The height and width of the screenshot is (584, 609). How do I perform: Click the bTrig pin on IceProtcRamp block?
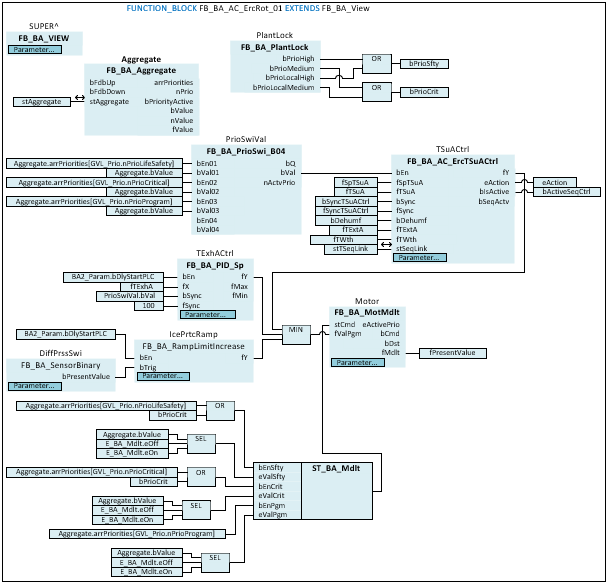148,367
